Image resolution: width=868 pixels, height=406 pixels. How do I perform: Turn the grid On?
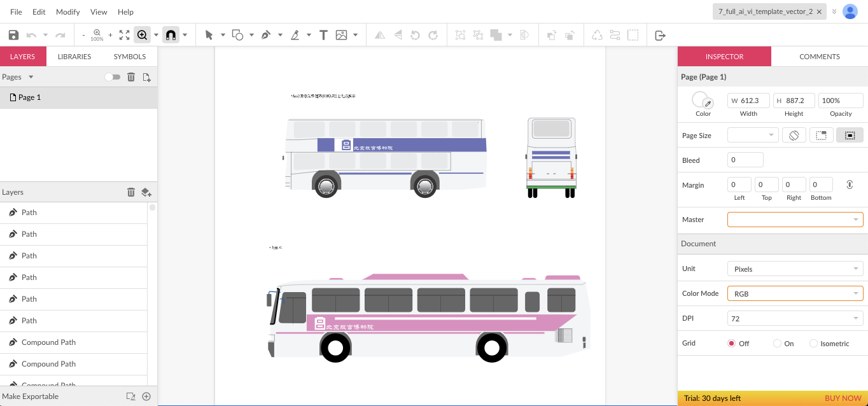pos(776,343)
